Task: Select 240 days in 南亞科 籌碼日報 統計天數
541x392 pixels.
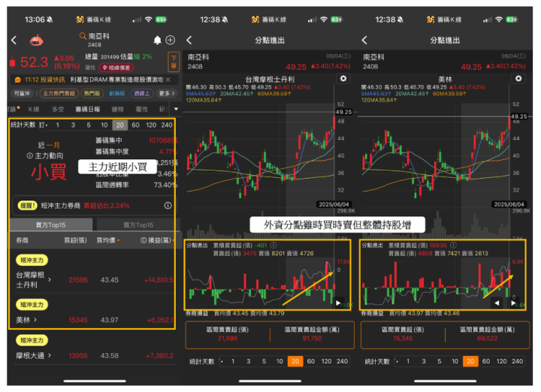Action: [x=167, y=125]
